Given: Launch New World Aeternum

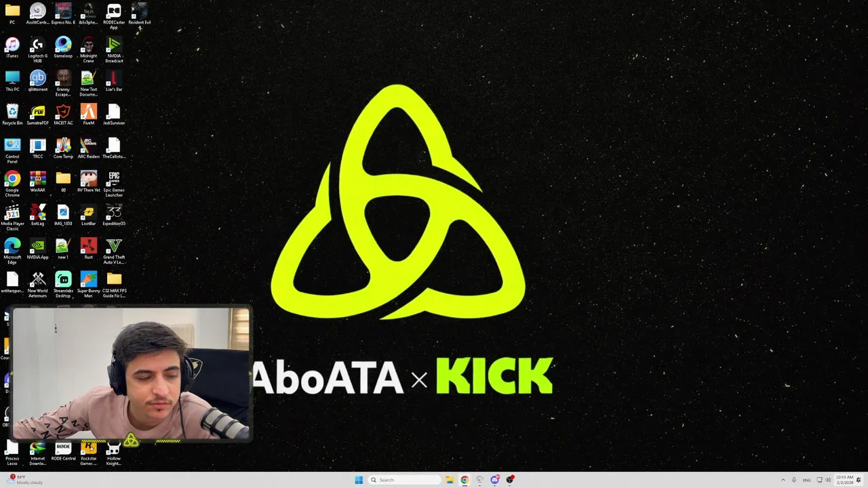Looking at the screenshot, I should click(x=38, y=285).
